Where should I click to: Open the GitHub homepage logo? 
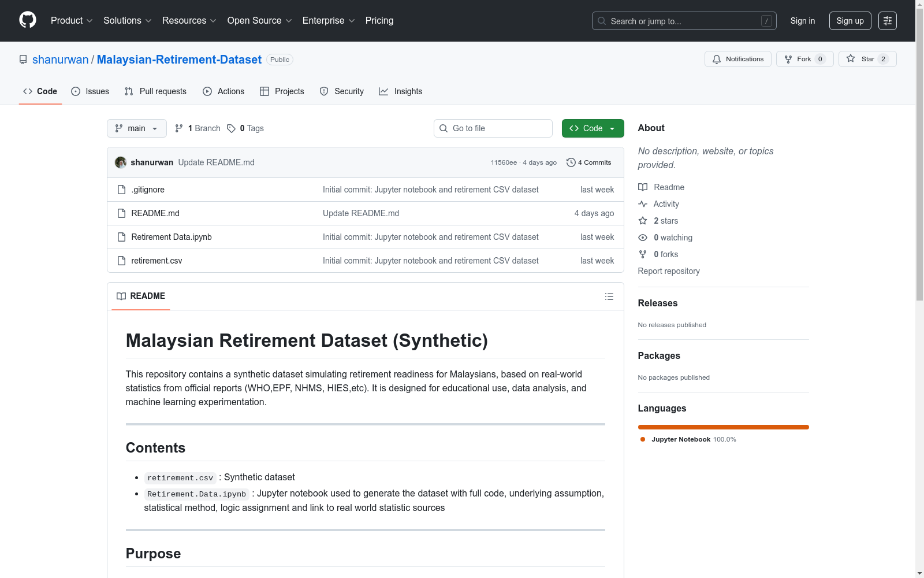tap(28, 20)
